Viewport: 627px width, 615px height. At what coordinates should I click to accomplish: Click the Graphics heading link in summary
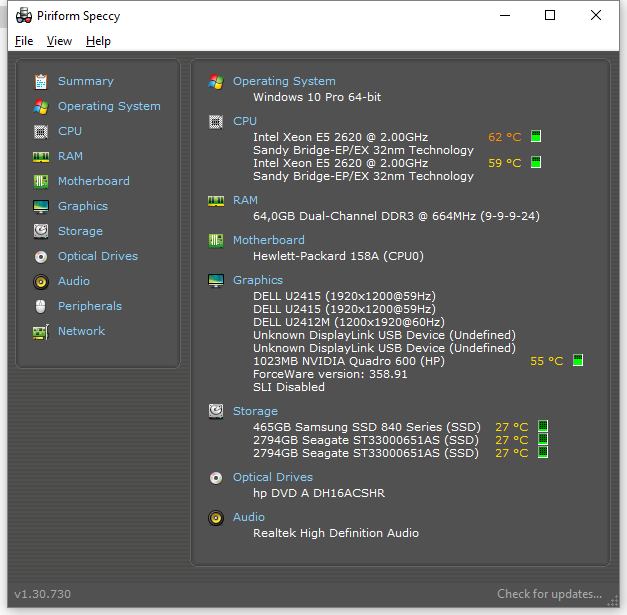click(x=258, y=280)
